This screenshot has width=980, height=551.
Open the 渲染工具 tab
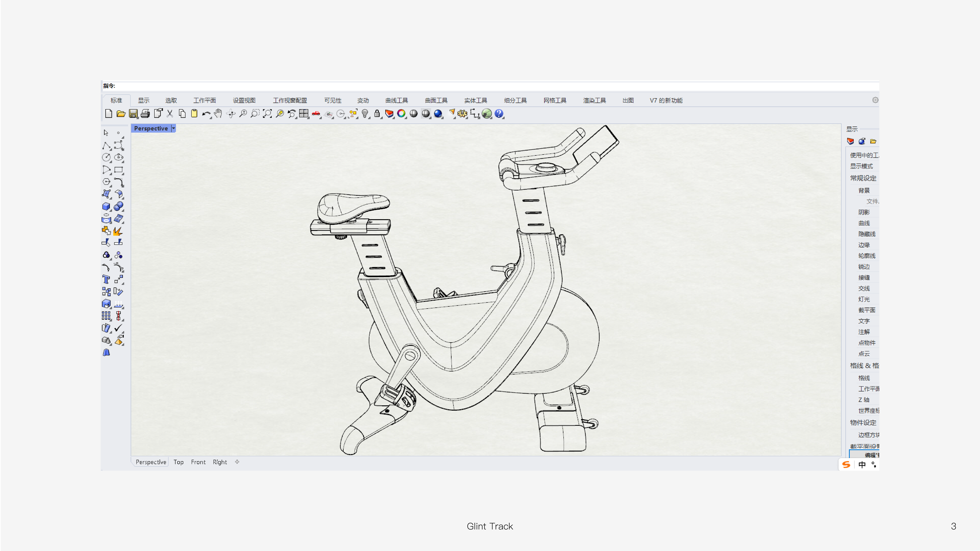click(595, 100)
